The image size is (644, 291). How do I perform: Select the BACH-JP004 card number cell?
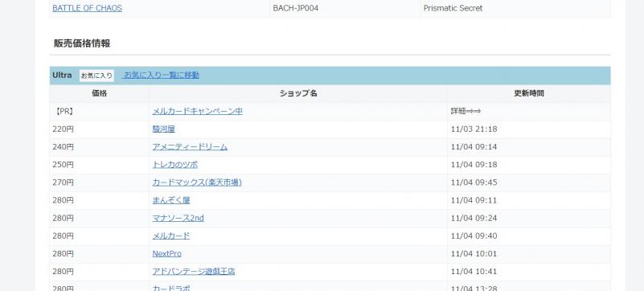pos(345,8)
